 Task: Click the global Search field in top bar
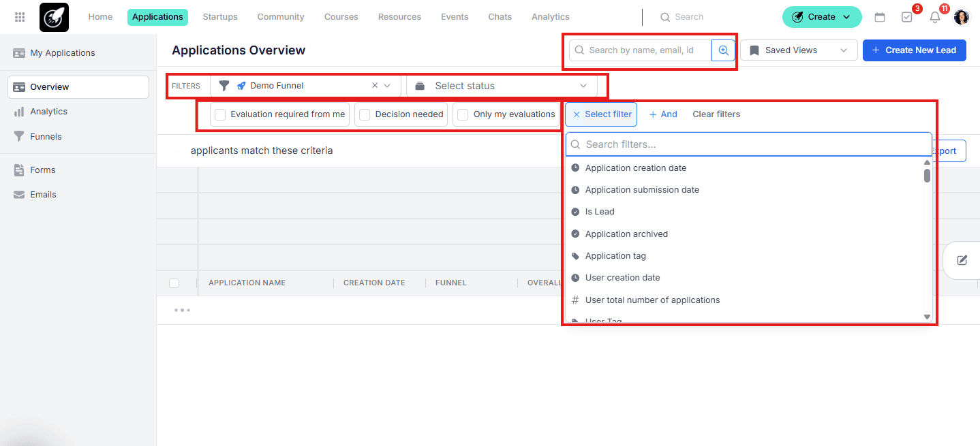click(x=690, y=17)
